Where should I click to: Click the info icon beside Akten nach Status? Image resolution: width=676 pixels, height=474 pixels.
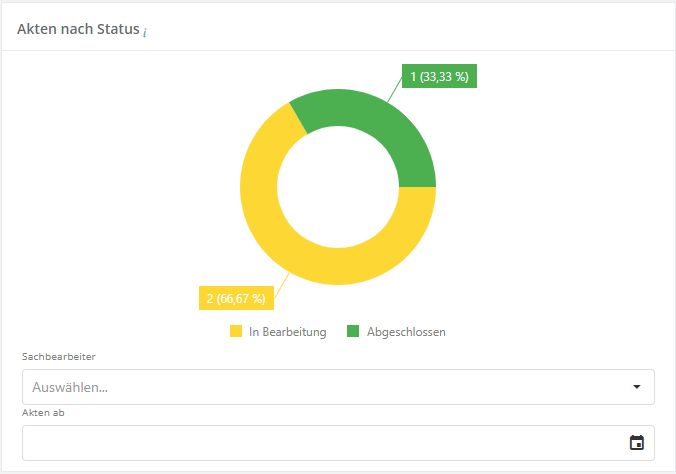[x=145, y=32]
